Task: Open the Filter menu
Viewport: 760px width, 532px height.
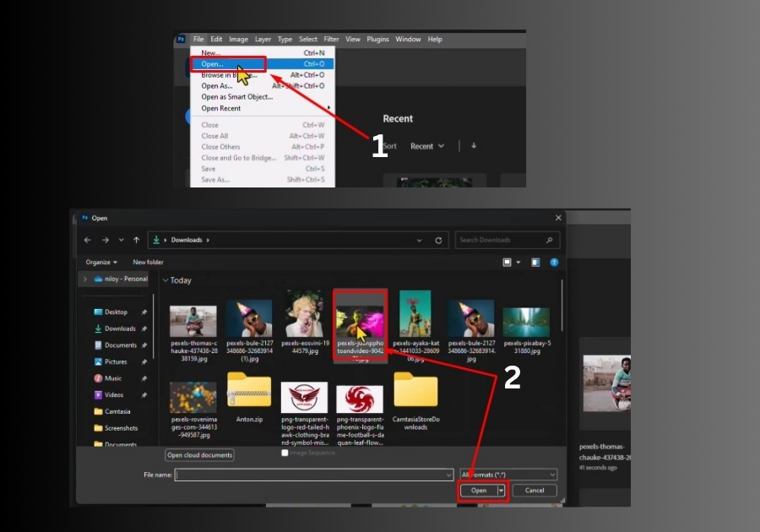Action: point(331,39)
